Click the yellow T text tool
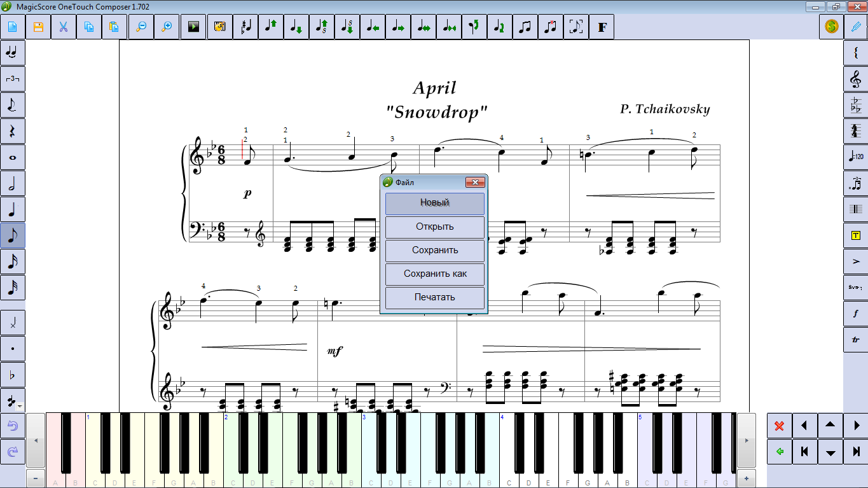The image size is (868, 488). 856,235
